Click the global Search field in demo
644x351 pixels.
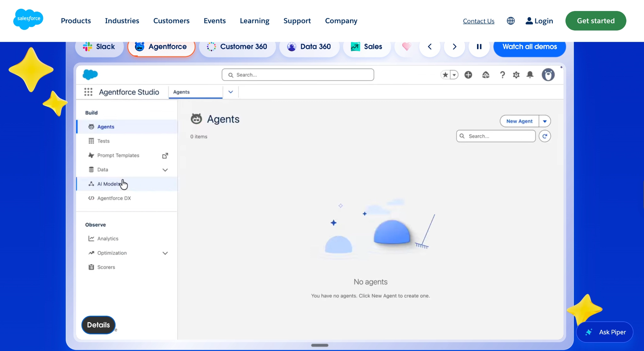click(298, 75)
